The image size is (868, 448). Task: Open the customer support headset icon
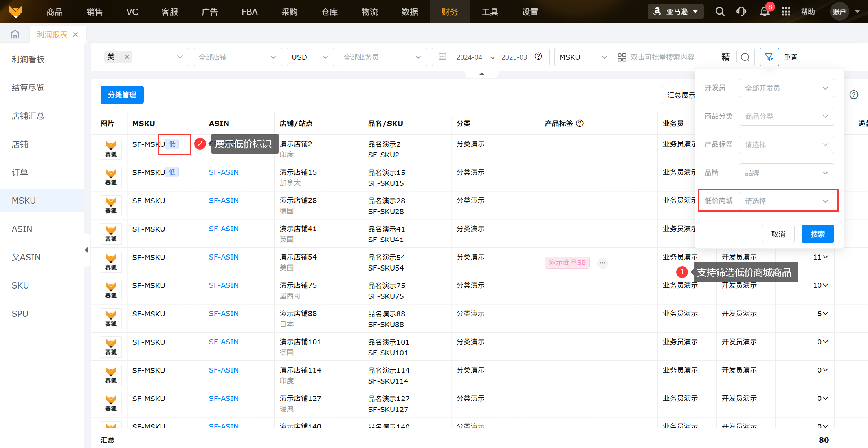pos(741,12)
